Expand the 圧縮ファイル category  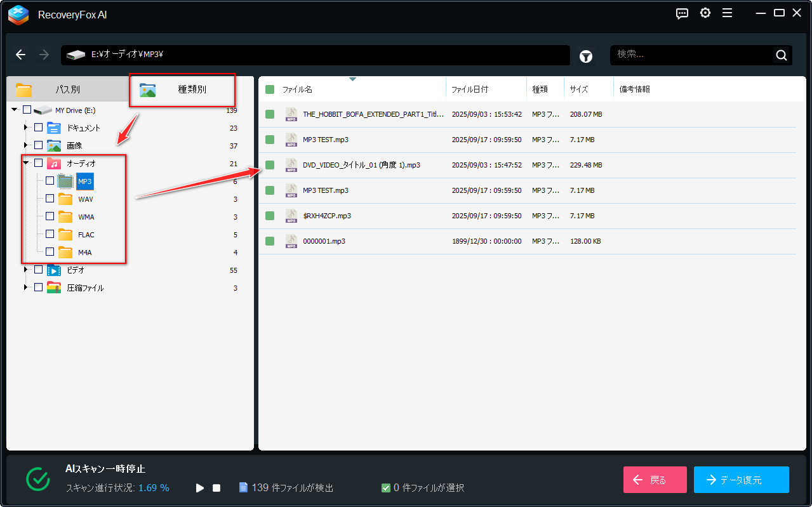(26, 287)
